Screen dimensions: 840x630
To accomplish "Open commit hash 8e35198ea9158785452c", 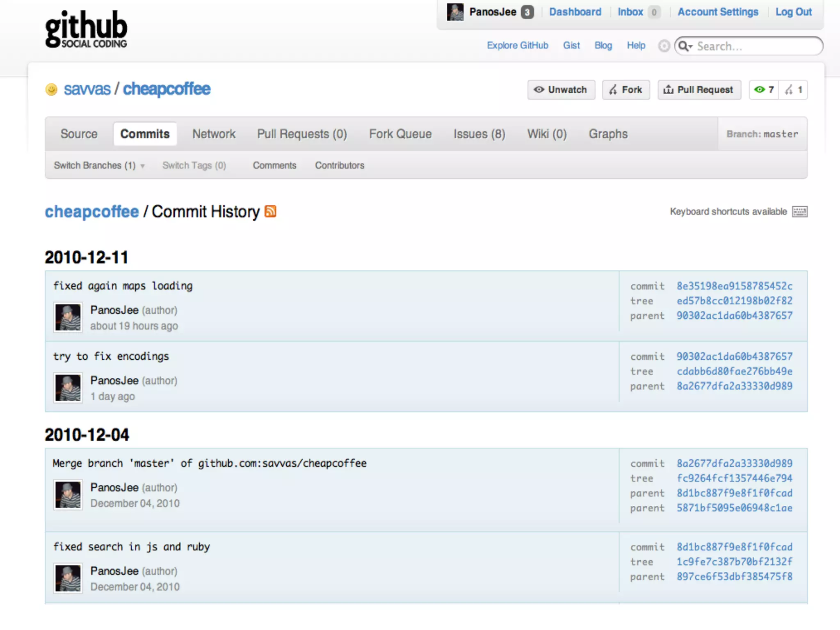I will pos(734,285).
